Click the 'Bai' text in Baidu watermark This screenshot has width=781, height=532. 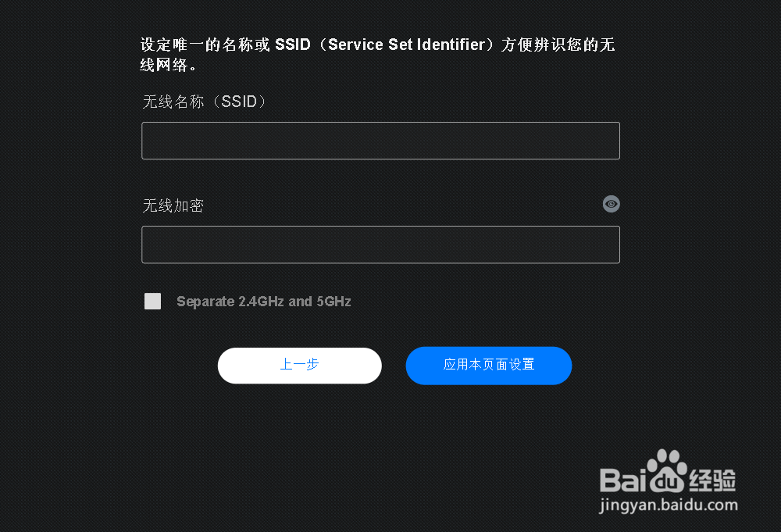pyautogui.click(x=624, y=480)
